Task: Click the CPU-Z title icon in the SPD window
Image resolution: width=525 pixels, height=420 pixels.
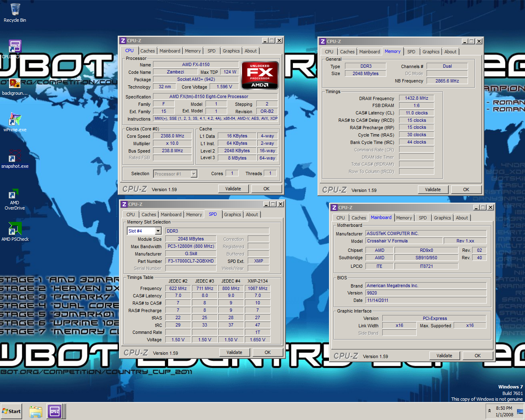Action: point(124,204)
